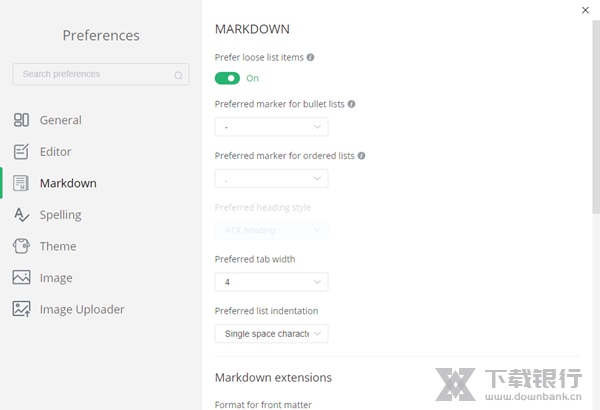The width and height of the screenshot is (600, 410).
Task: Click info icon beside ordered lists marker
Action: click(x=362, y=155)
